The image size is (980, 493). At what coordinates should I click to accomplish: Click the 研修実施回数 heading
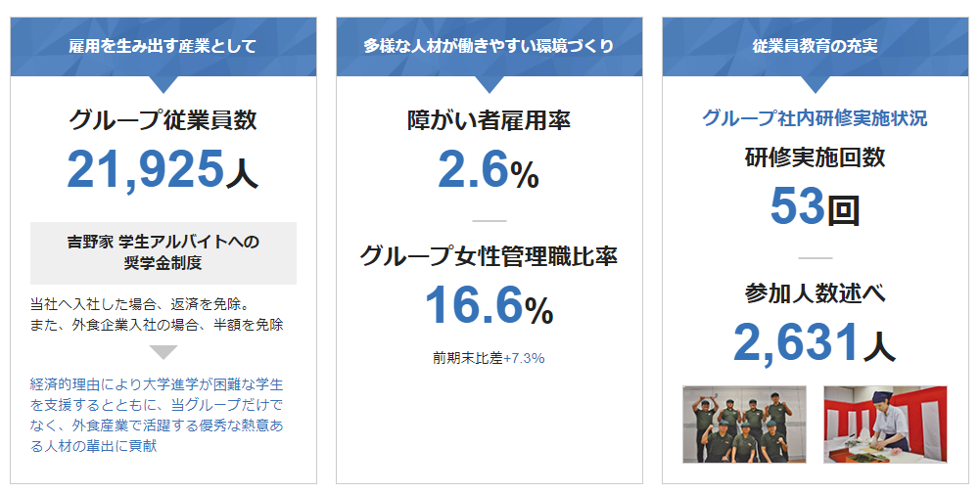815,157
